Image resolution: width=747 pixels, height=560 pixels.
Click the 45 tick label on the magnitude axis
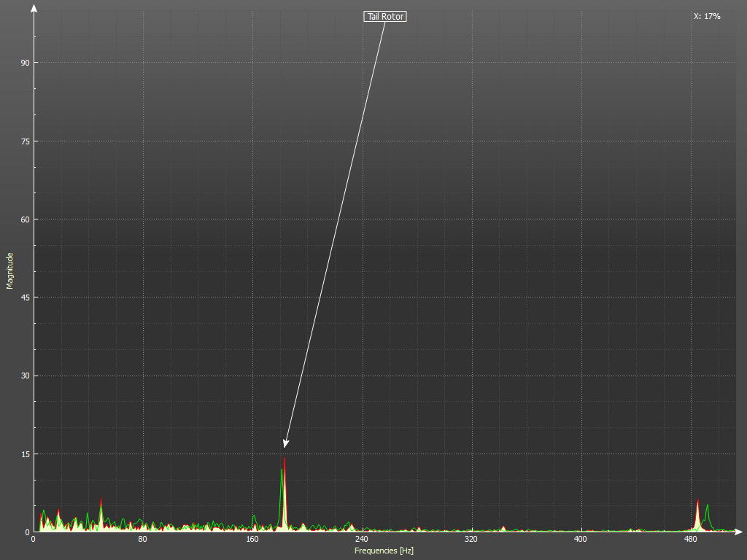pos(25,297)
